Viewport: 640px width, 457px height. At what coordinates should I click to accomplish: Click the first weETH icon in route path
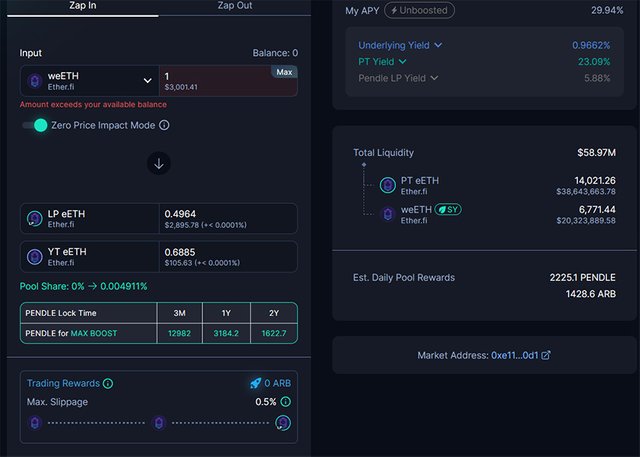tap(35, 423)
